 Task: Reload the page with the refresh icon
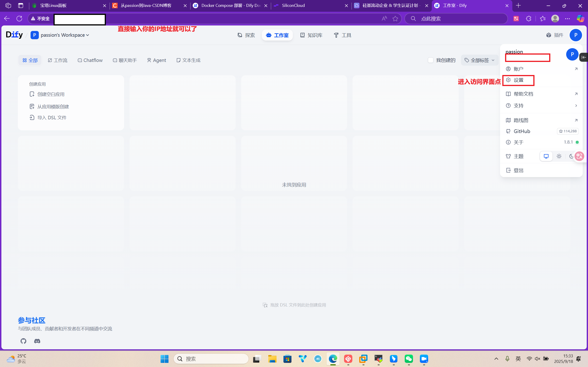(x=19, y=18)
